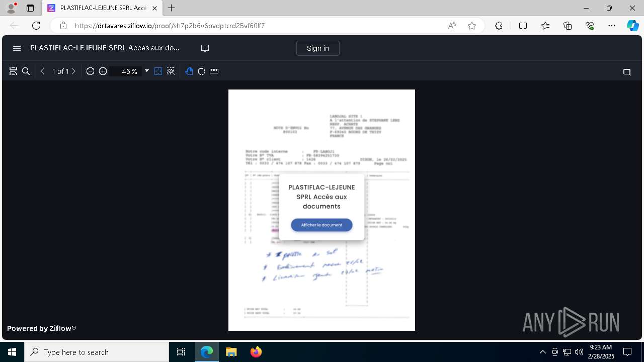Click the PLASTIFLAC-LEJEUNE proof title
644x362 pixels.
tap(105, 48)
